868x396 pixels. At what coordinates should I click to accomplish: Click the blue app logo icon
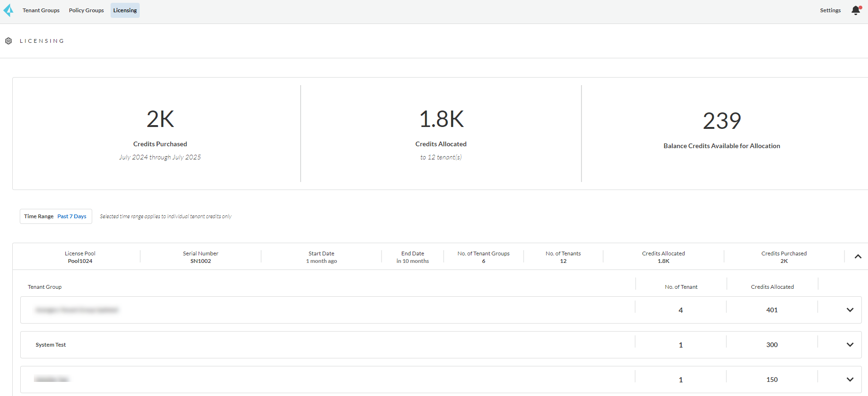click(x=8, y=10)
